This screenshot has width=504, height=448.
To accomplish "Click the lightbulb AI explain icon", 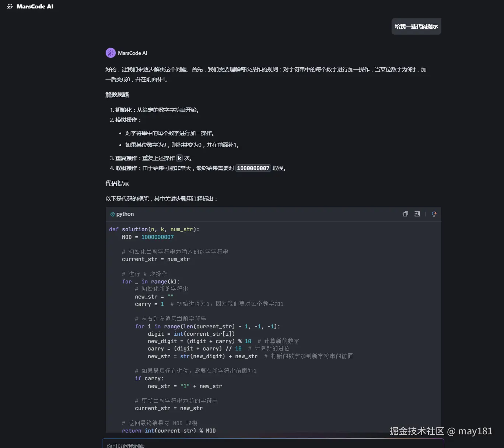I will click(x=434, y=214).
